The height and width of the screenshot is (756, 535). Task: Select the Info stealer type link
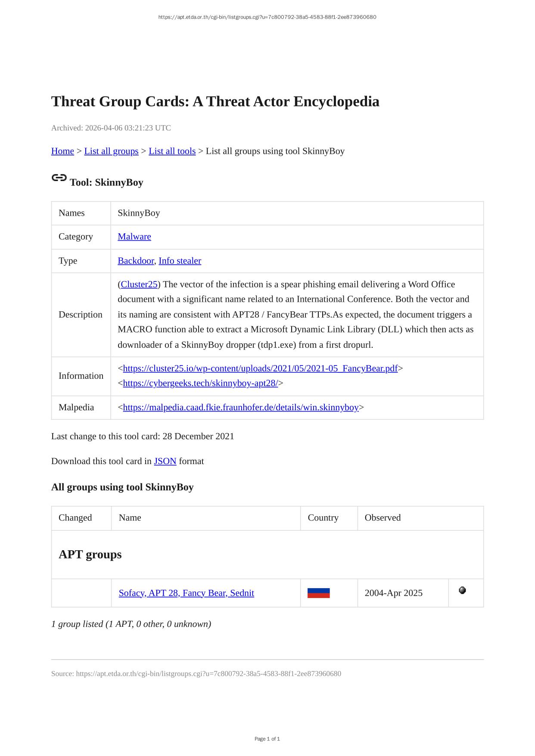coord(180,260)
